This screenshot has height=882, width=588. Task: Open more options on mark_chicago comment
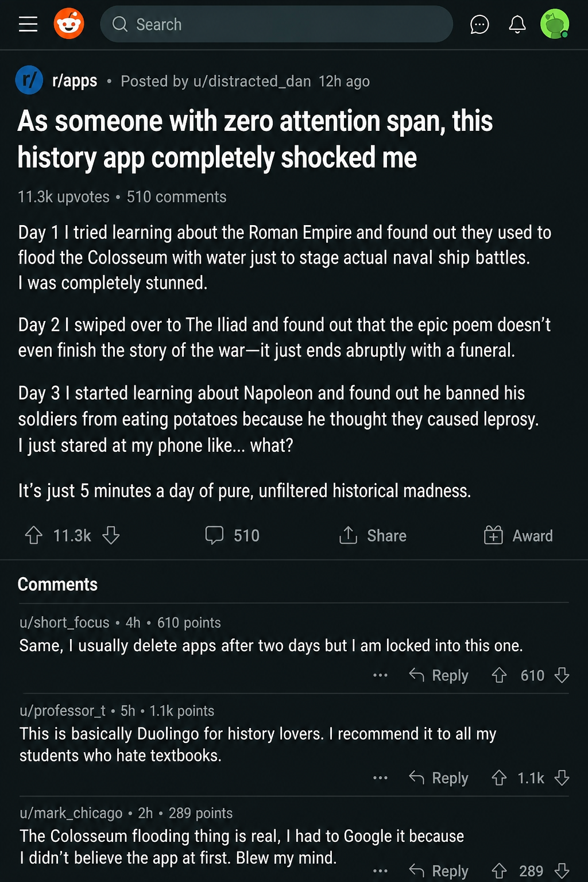380,871
